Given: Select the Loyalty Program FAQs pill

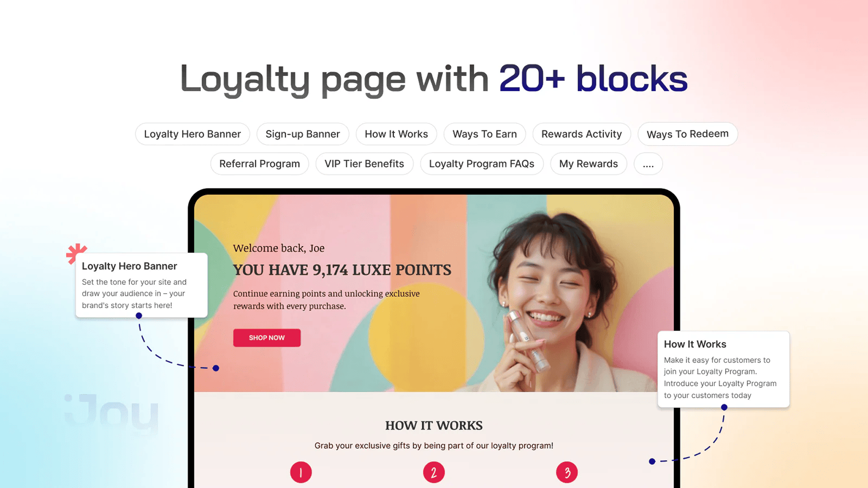Looking at the screenshot, I should pyautogui.click(x=482, y=164).
